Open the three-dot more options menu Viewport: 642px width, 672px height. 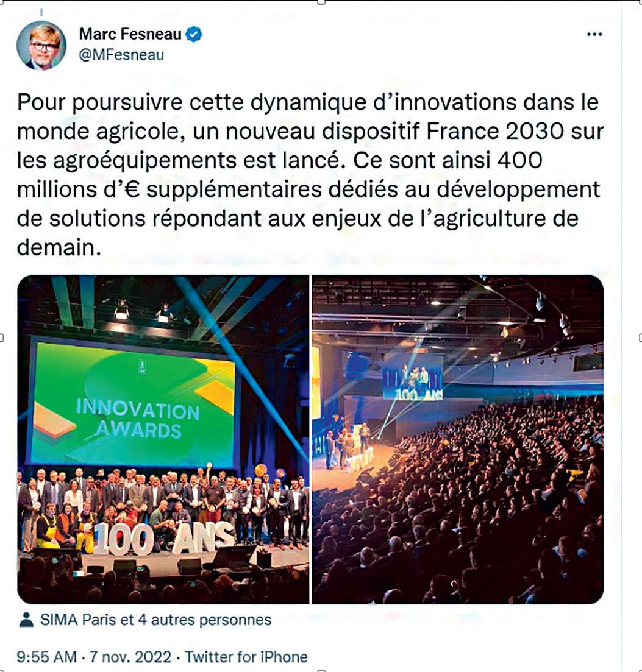point(594,34)
